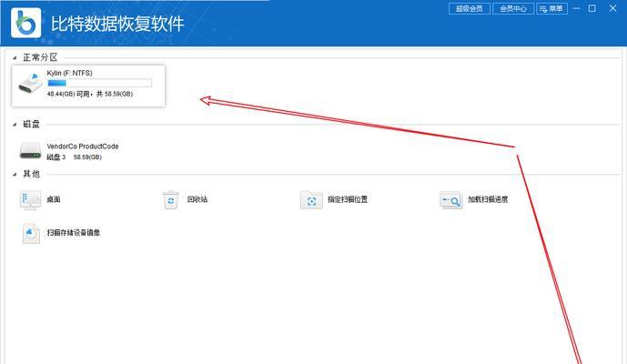This screenshot has width=627, height=364.
Task: Click the 指定扫描位置 label
Action: pos(348,199)
